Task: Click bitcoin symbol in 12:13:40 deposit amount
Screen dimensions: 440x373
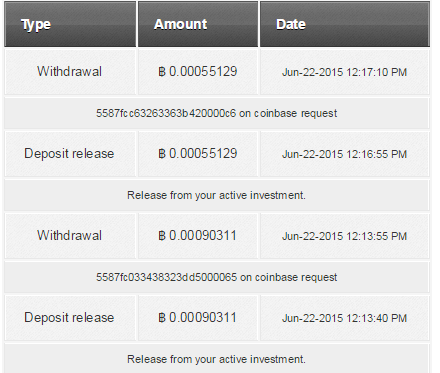Action: (x=162, y=318)
